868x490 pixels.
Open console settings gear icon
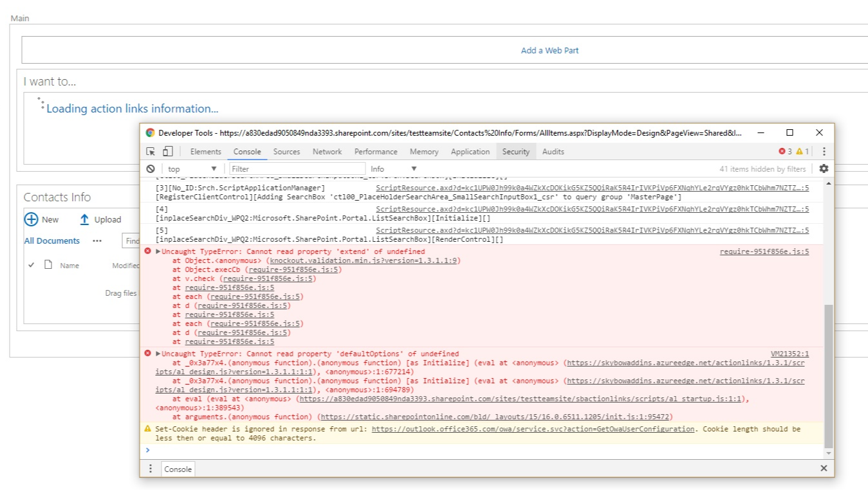pos(824,168)
